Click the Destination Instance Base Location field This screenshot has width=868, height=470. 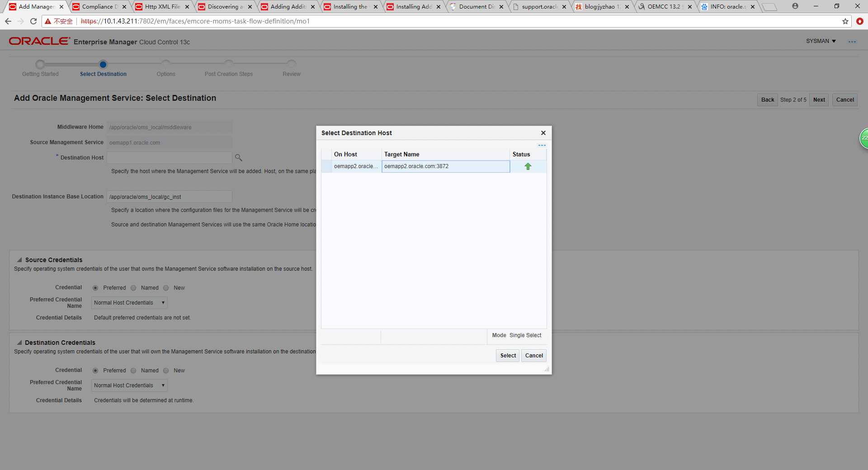pos(170,197)
